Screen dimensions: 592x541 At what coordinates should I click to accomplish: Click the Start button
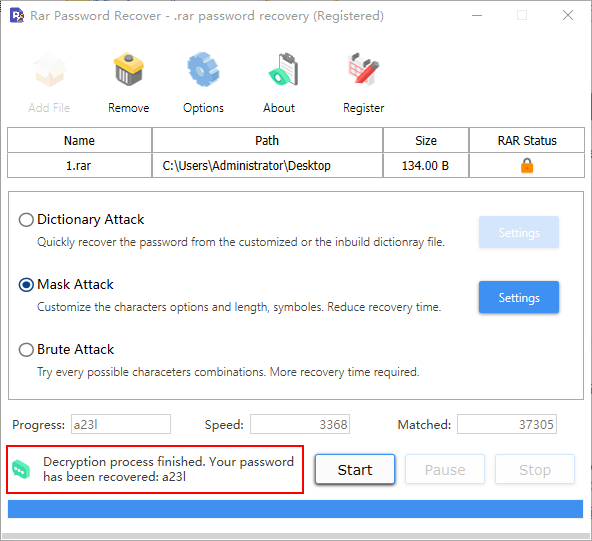coord(355,469)
